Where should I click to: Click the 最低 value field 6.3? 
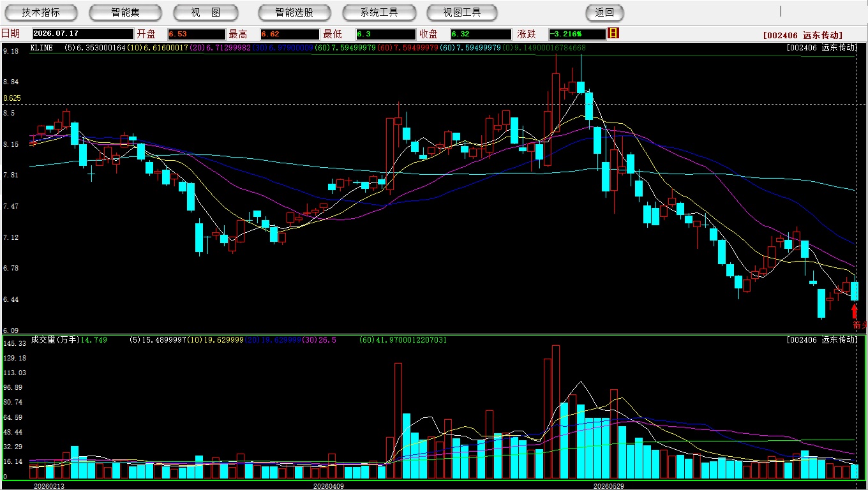coord(385,34)
